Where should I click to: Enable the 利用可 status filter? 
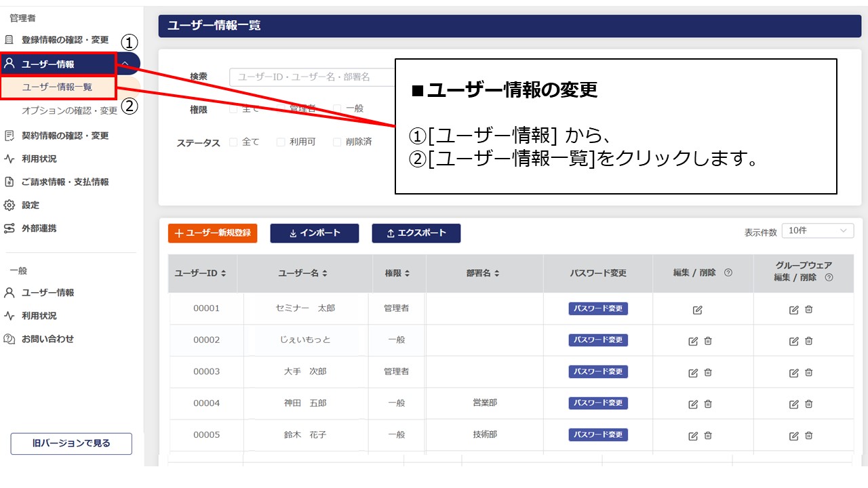click(281, 142)
